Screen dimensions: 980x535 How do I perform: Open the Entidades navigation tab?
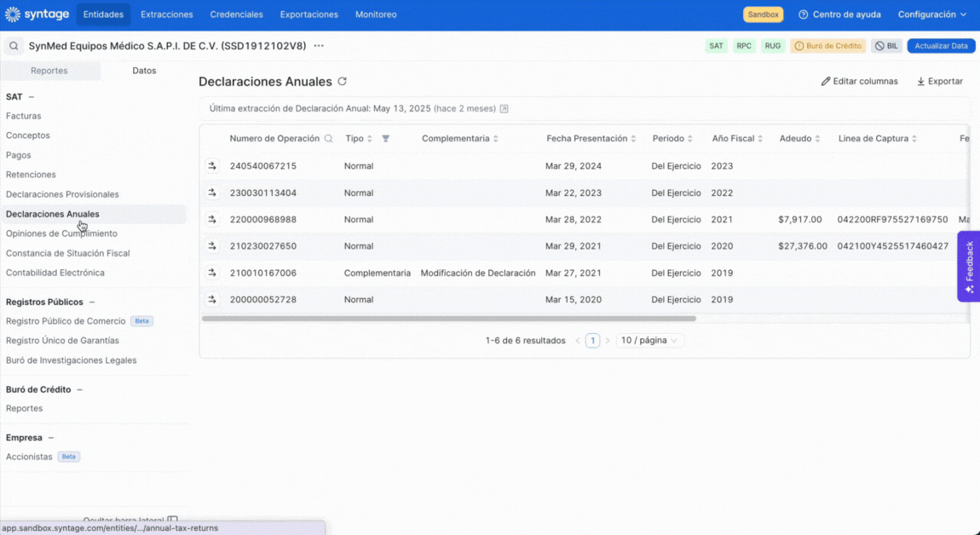103,14
